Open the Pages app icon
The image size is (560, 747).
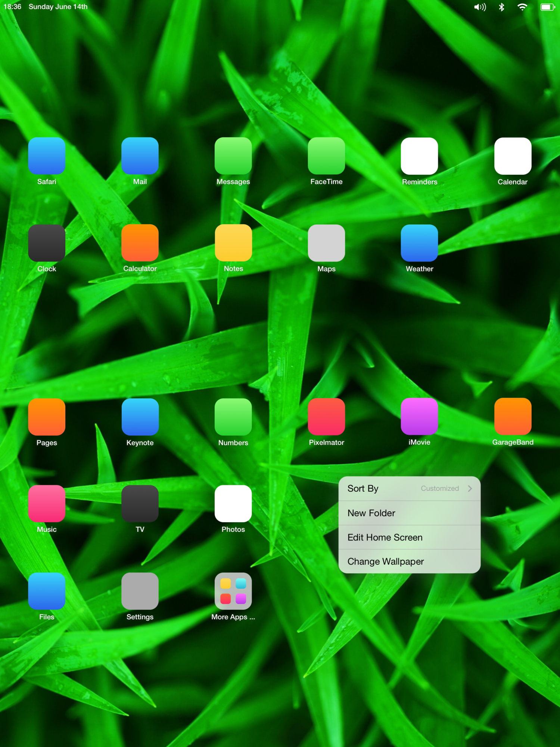47,417
